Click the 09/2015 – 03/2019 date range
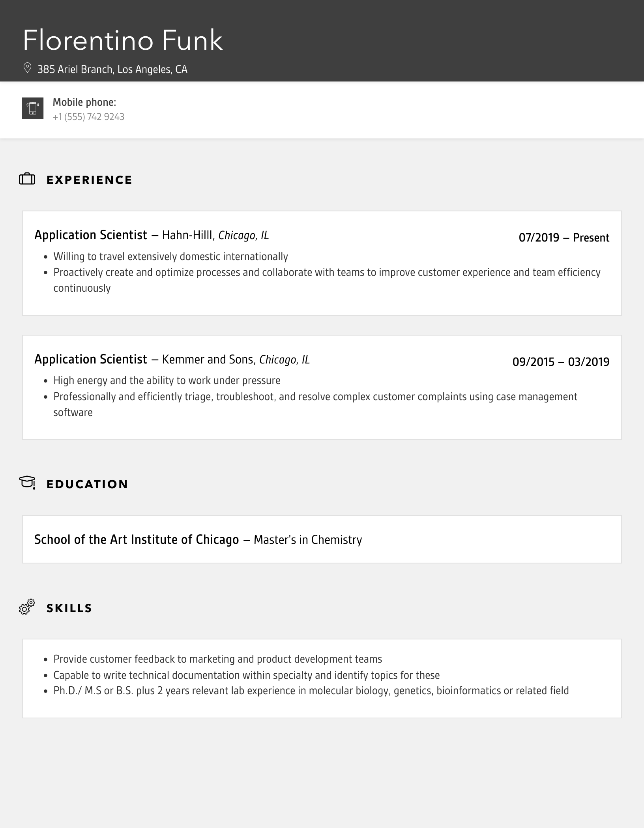644x828 pixels. coord(560,362)
